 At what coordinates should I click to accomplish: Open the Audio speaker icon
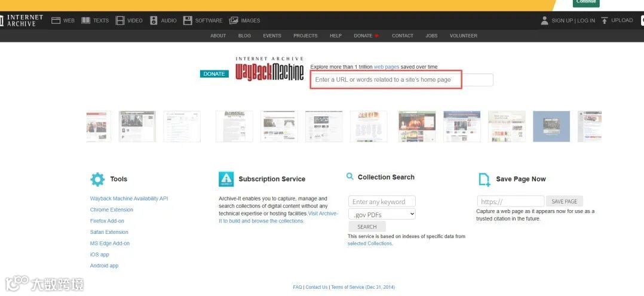click(x=154, y=20)
